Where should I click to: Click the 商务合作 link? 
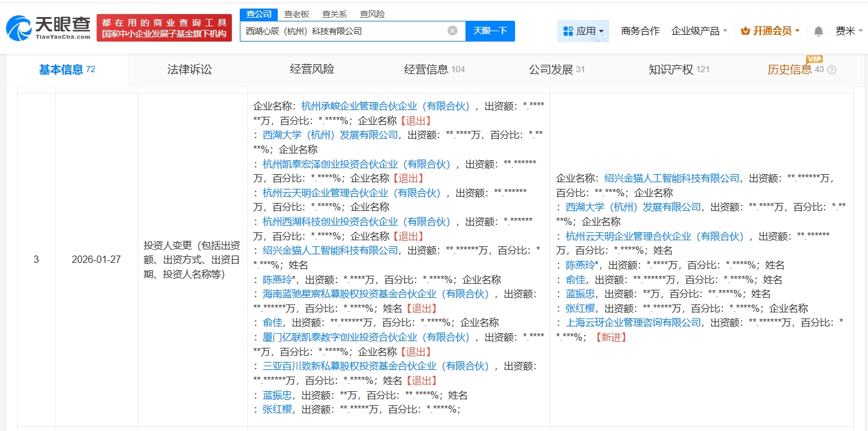tap(640, 31)
